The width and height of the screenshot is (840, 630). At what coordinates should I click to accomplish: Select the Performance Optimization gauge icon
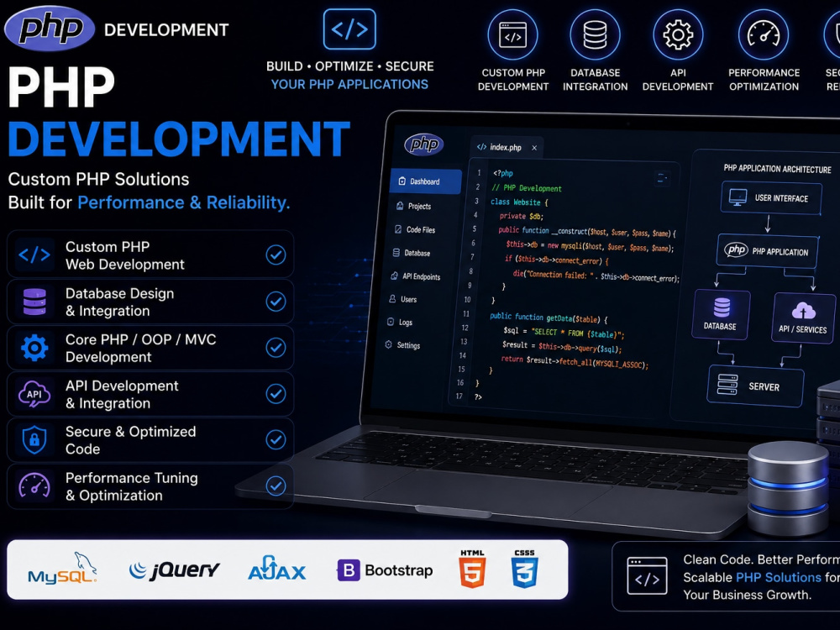pyautogui.click(x=764, y=34)
